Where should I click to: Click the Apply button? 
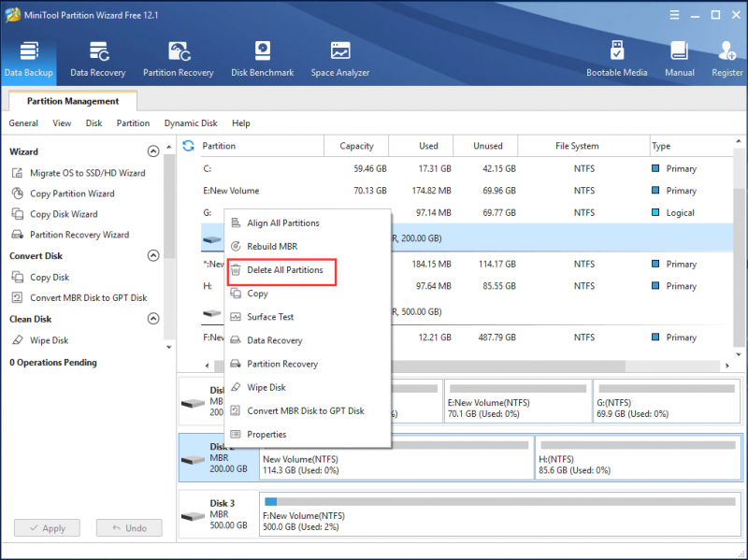(48, 528)
